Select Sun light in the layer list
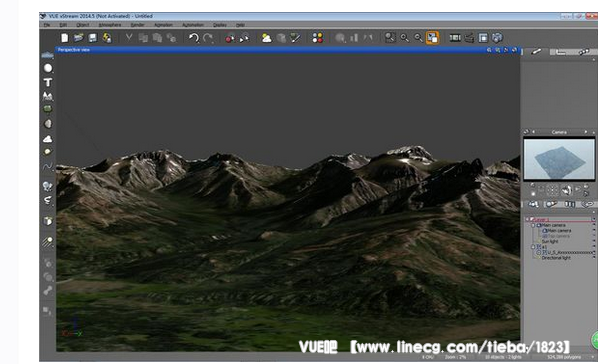The height and width of the screenshot is (364, 598). (550, 242)
